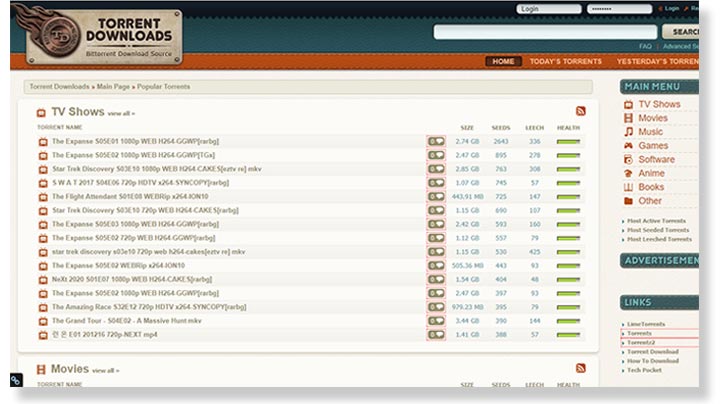Open comments badge for The Flight Attendant S01E08

click(x=436, y=196)
